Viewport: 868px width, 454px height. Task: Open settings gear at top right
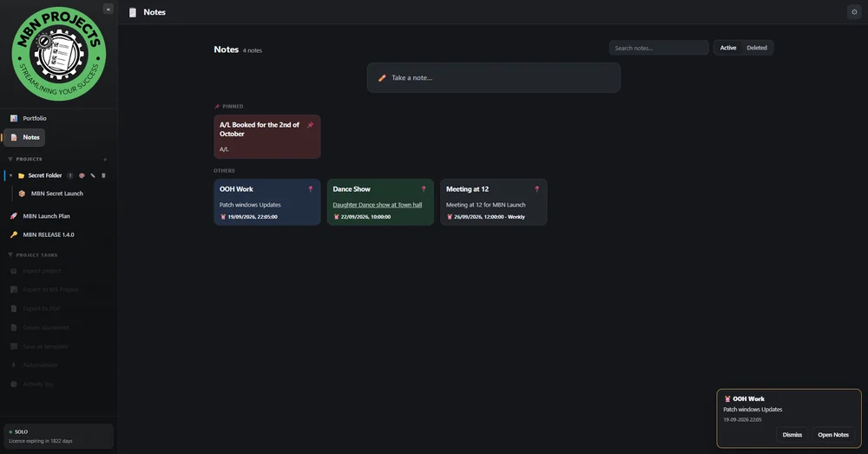(854, 11)
